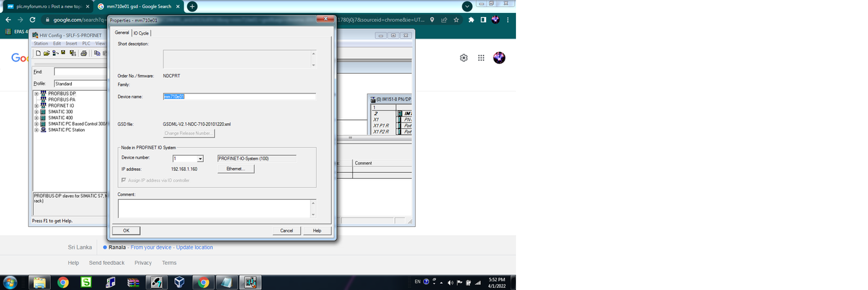The height and width of the screenshot is (290, 868).
Task: Open File Explorer from taskbar
Action: click(x=39, y=282)
